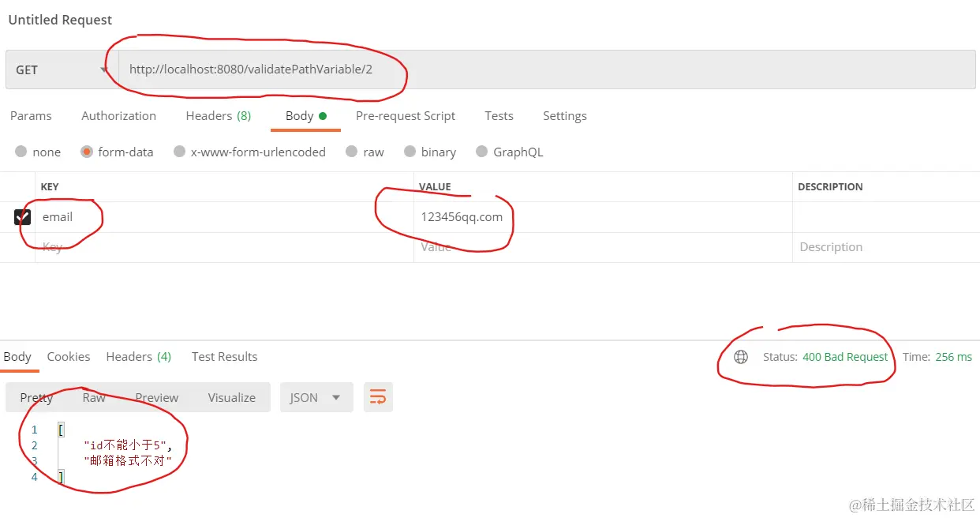Switch response view to Preview
This screenshot has height=518, width=980.
pos(157,398)
